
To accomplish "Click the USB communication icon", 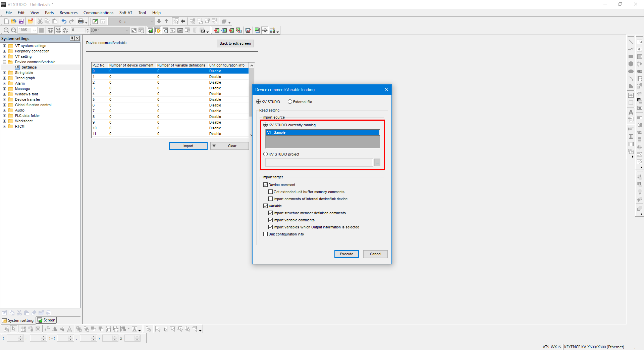I will pos(265,30).
